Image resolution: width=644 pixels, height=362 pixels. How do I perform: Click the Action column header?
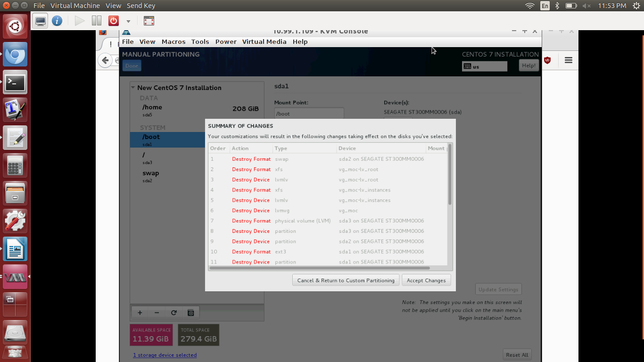tap(251, 148)
